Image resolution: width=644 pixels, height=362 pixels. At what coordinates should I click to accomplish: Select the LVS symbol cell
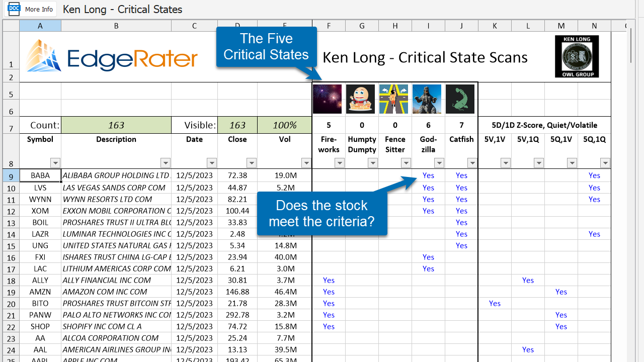[40, 188]
